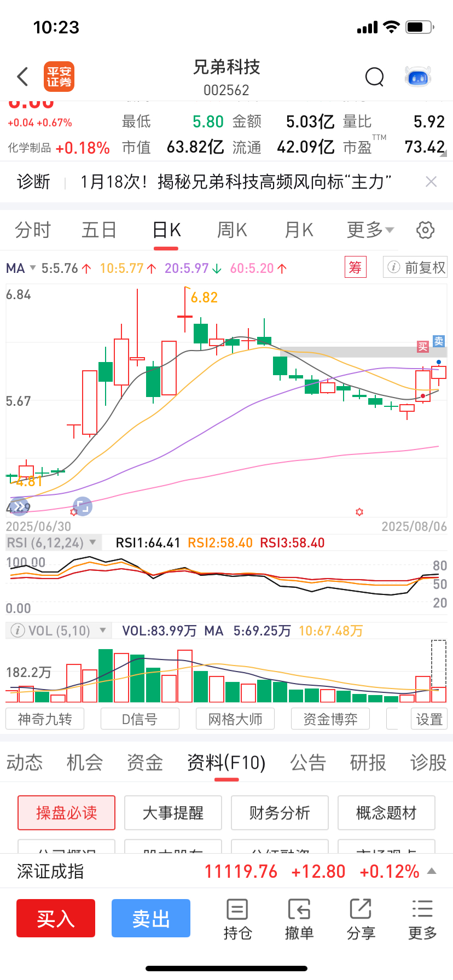The image size is (453, 980).
Task: Open VOL indicator info icon
Action: coord(18,631)
